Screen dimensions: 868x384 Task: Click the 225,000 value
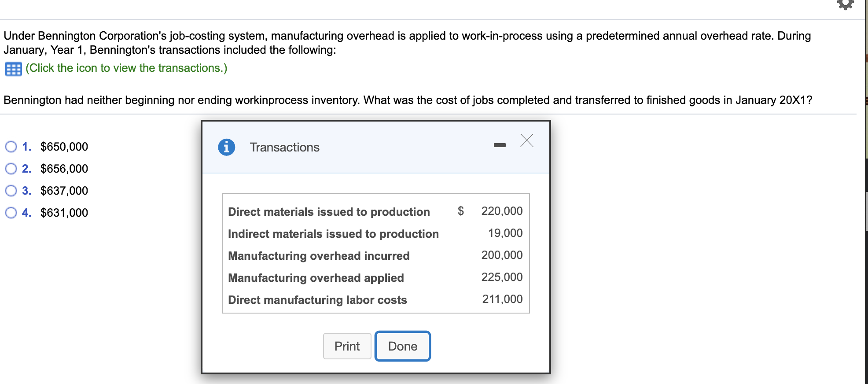coord(502,277)
